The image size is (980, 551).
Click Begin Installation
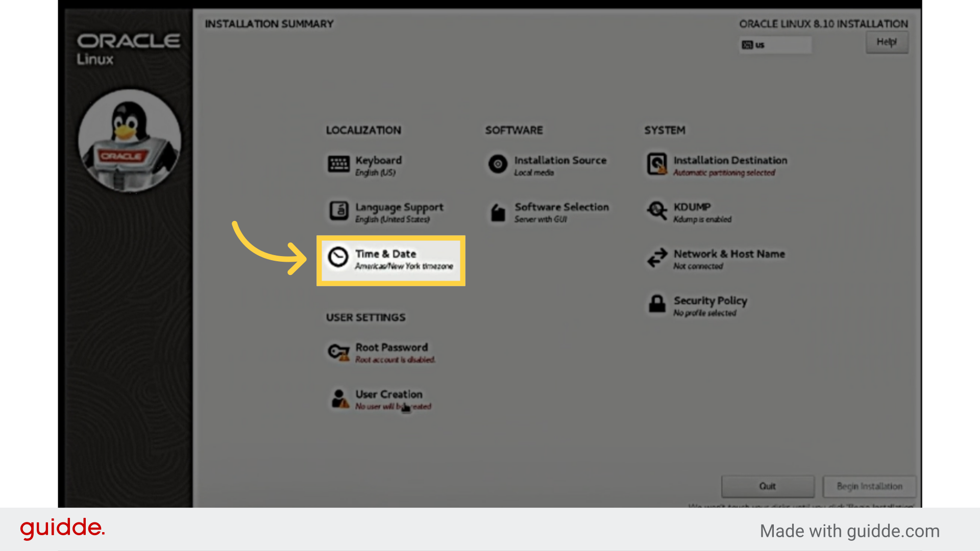869,486
